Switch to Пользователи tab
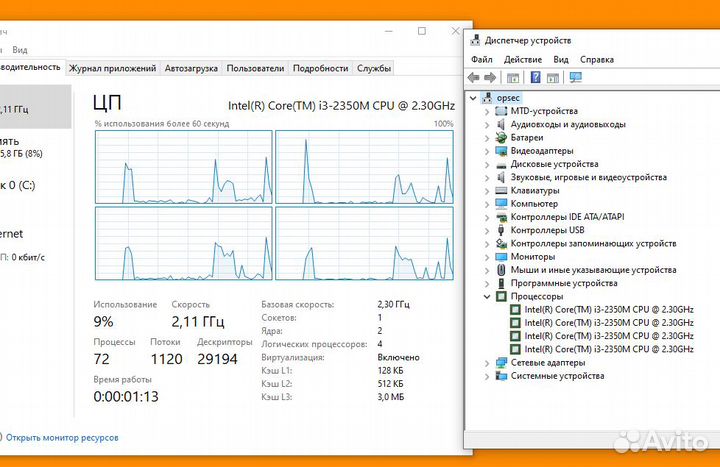This screenshot has height=467, width=720. 255,68
